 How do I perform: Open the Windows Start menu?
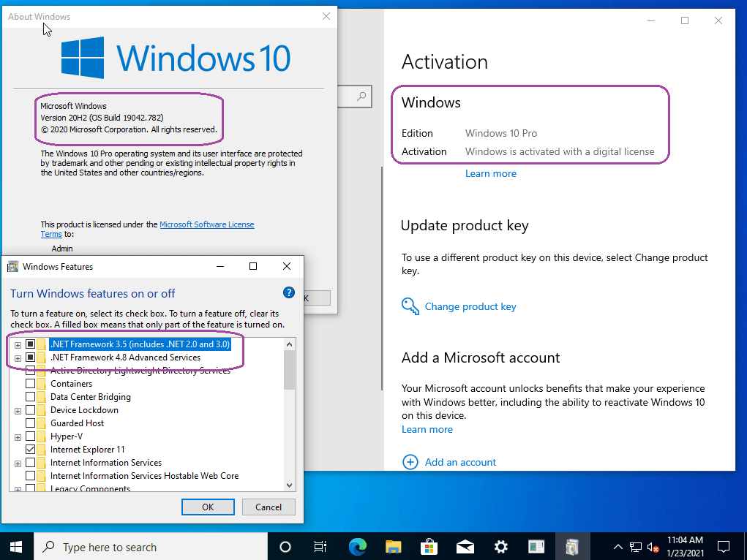point(16,547)
